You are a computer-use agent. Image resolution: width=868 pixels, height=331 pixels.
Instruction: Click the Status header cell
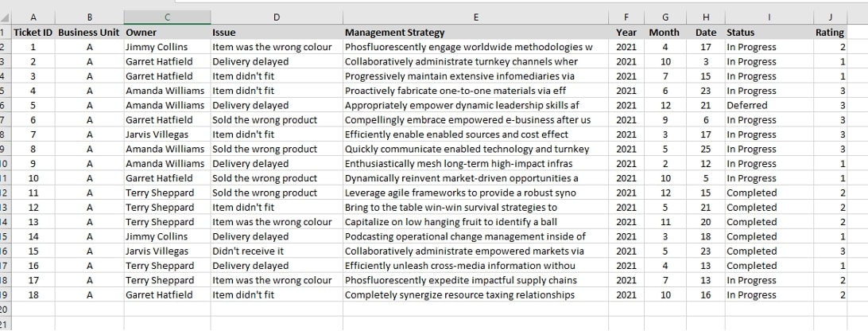769,33
